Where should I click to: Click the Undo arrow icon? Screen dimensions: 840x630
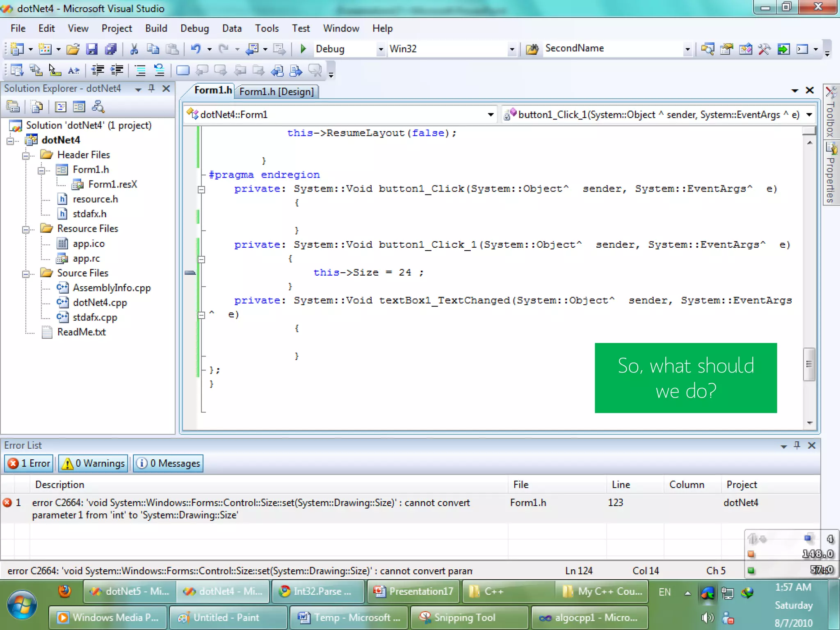pos(196,49)
